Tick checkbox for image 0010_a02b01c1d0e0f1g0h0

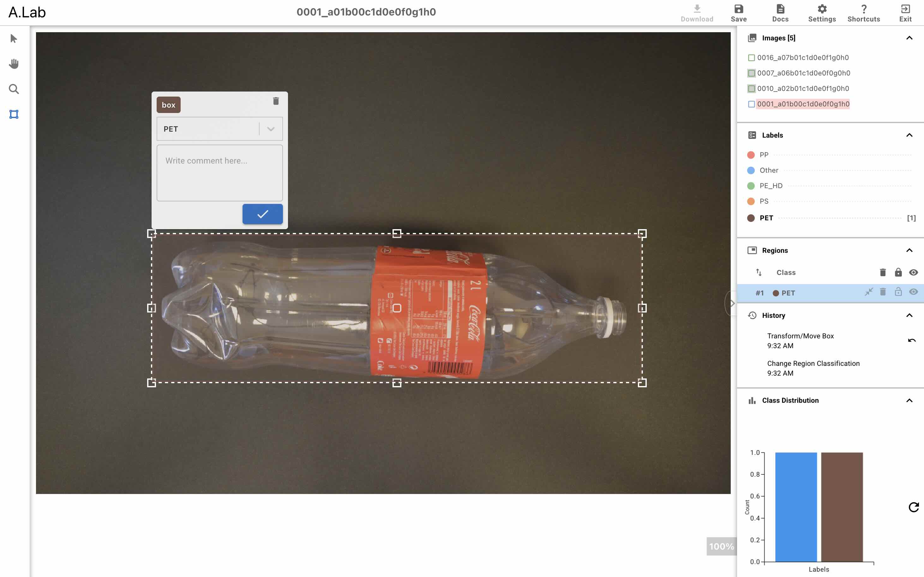coord(751,88)
